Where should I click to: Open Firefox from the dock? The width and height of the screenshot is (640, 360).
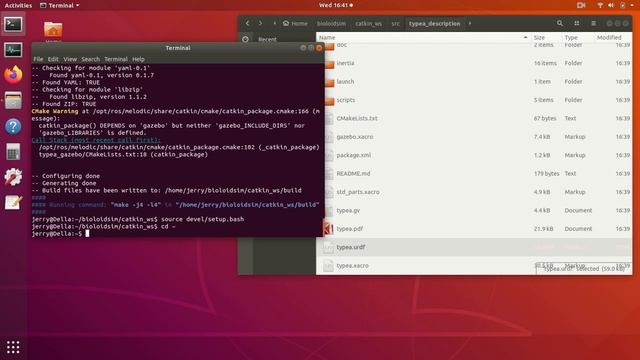pos(13,75)
